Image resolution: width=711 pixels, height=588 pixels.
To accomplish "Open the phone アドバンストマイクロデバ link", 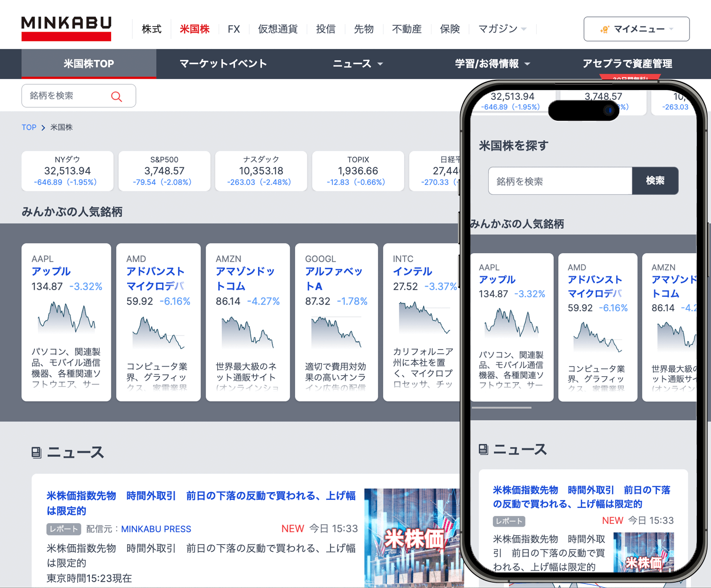I will point(595,287).
